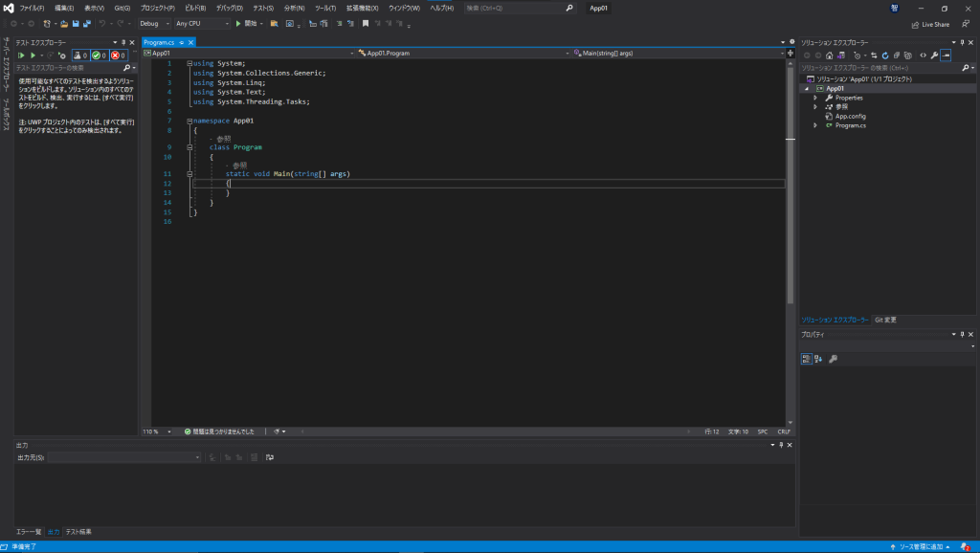The height and width of the screenshot is (553, 980).
Task: Open the Git(G) menu
Action: pos(122,8)
